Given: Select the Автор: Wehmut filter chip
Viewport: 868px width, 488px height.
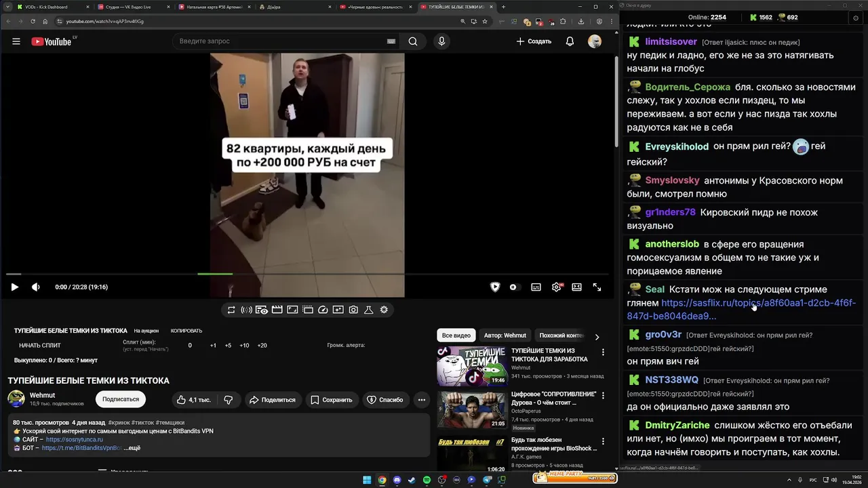Looking at the screenshot, I should pyautogui.click(x=505, y=335).
